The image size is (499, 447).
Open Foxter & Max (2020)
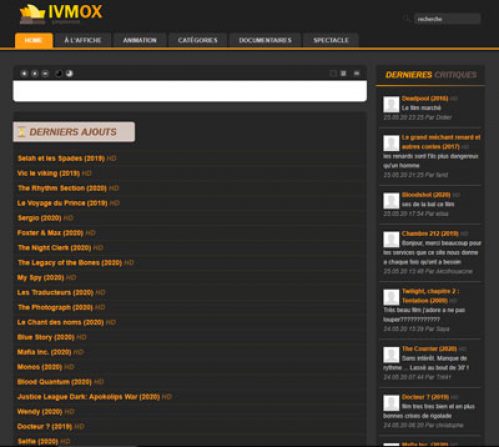pyautogui.click(x=50, y=233)
